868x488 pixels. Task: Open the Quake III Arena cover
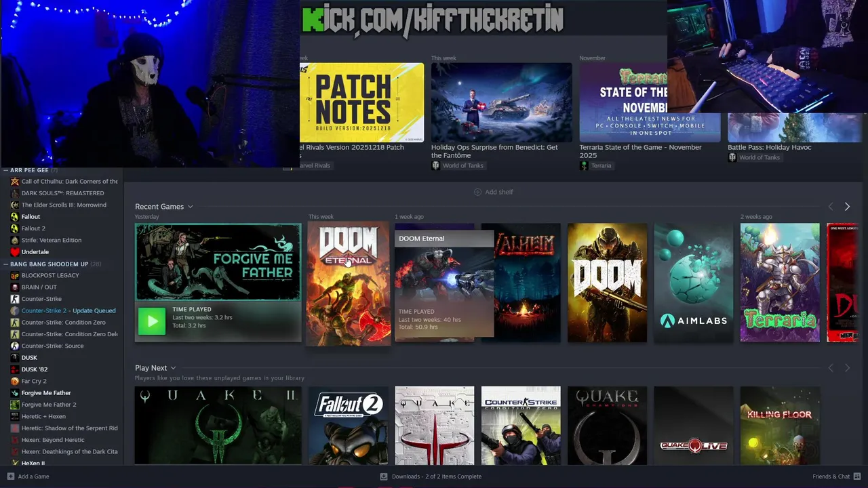click(435, 426)
